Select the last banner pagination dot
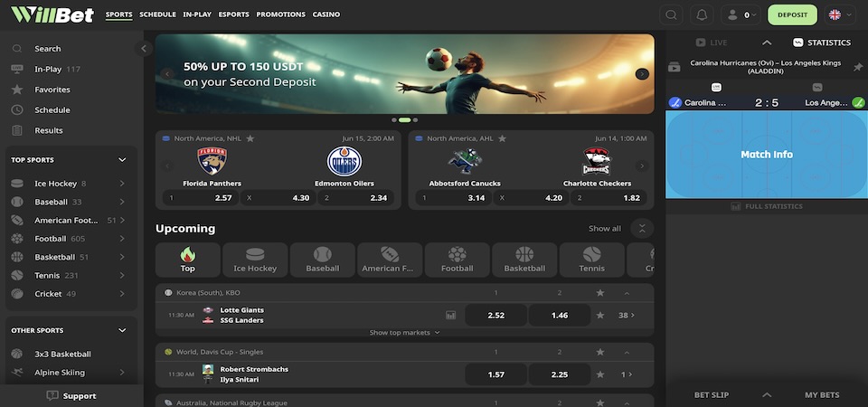Viewport: 868px width, 407px height. tap(415, 119)
